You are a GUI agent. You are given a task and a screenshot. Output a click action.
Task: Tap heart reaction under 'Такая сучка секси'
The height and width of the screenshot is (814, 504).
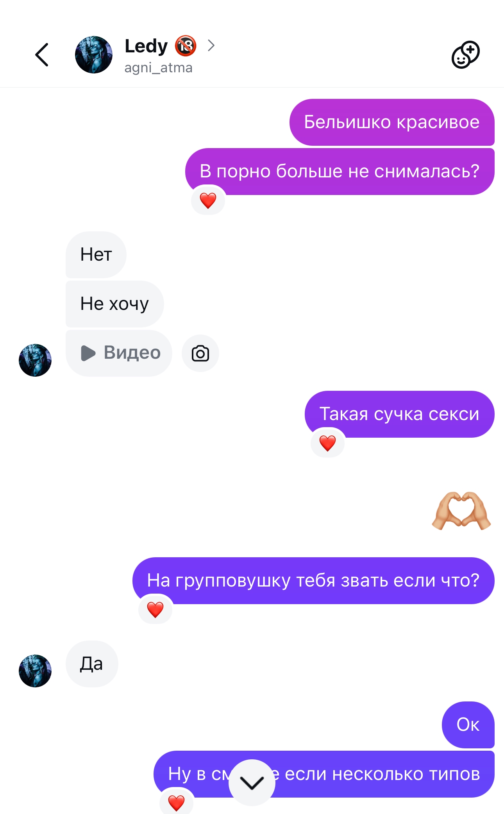[327, 443]
